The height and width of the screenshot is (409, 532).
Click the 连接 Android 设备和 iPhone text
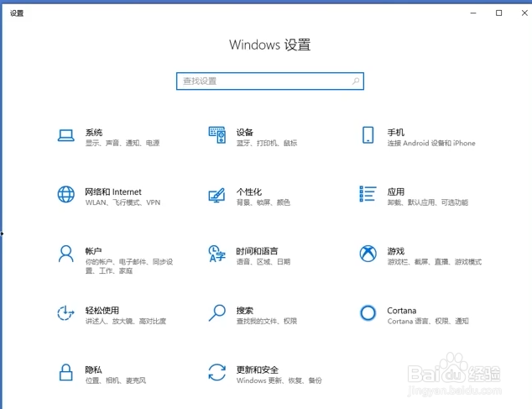pos(431,143)
